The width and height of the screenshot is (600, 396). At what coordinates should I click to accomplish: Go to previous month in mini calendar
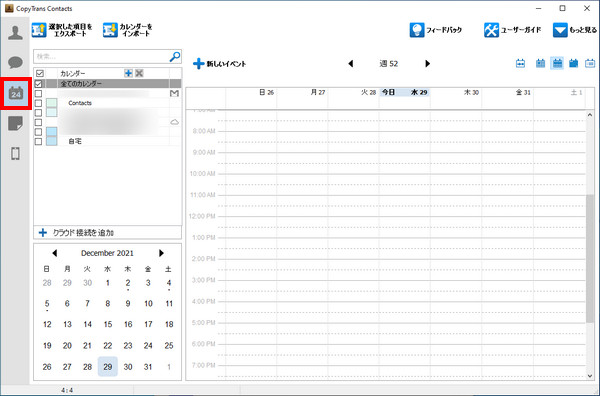point(54,253)
